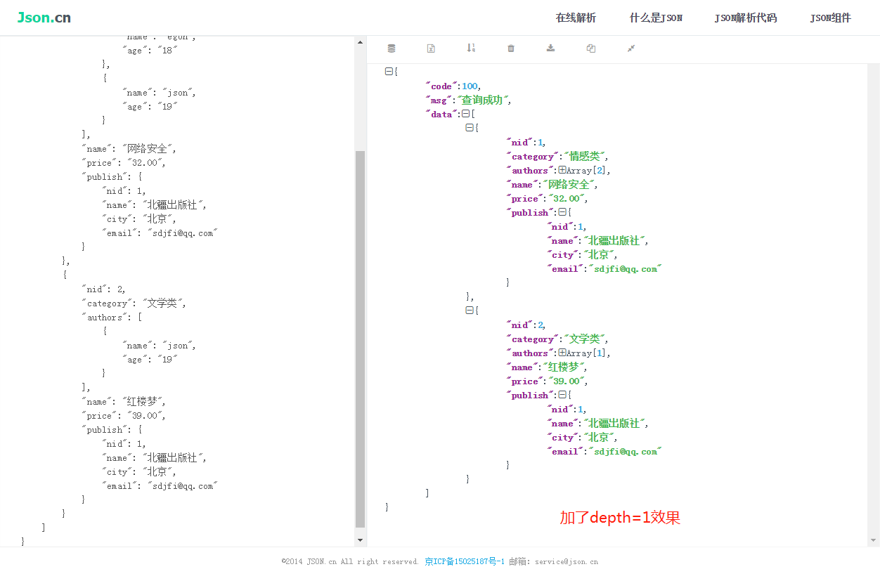Image resolution: width=880 pixels, height=588 pixels.
Task: Click the copy documents icon
Action: point(591,48)
